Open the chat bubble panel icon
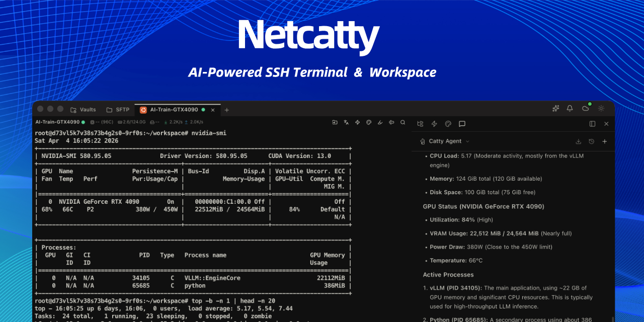This screenshot has width=644, height=322. [x=462, y=124]
